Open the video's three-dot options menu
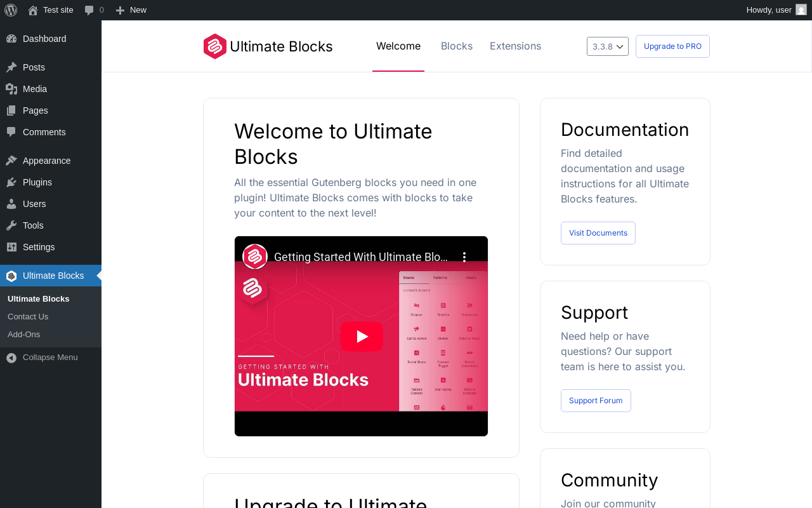 [x=464, y=257]
